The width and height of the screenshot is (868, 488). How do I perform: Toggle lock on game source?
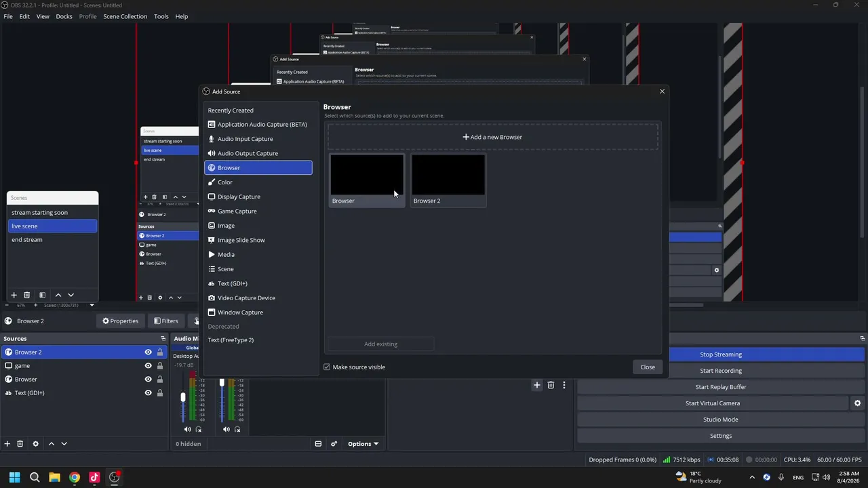coord(160,366)
